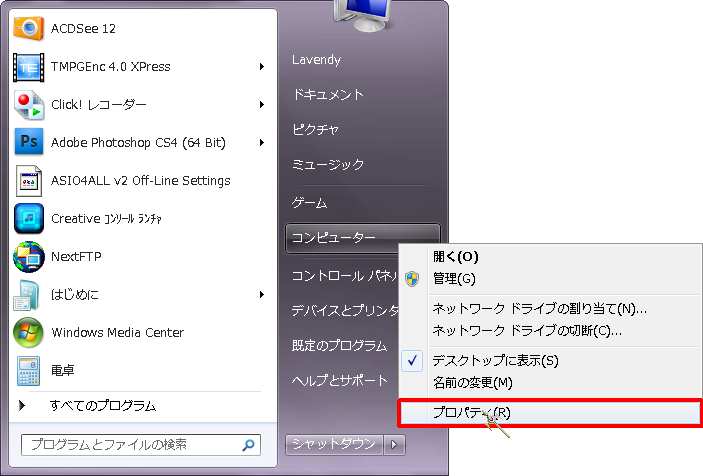Expand the Click! レコーダー submenu arrow
The image size is (703, 476).
pyautogui.click(x=262, y=104)
